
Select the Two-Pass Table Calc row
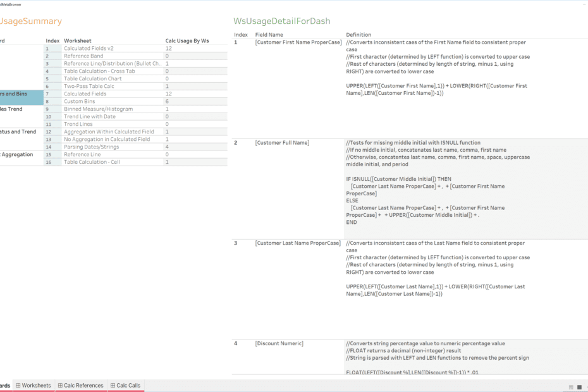tap(135, 86)
